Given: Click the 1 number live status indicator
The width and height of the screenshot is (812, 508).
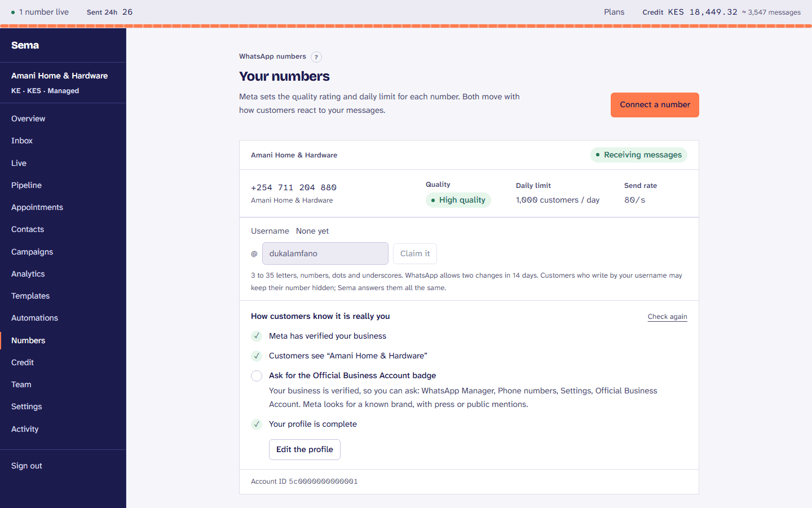Looking at the screenshot, I should pos(39,12).
